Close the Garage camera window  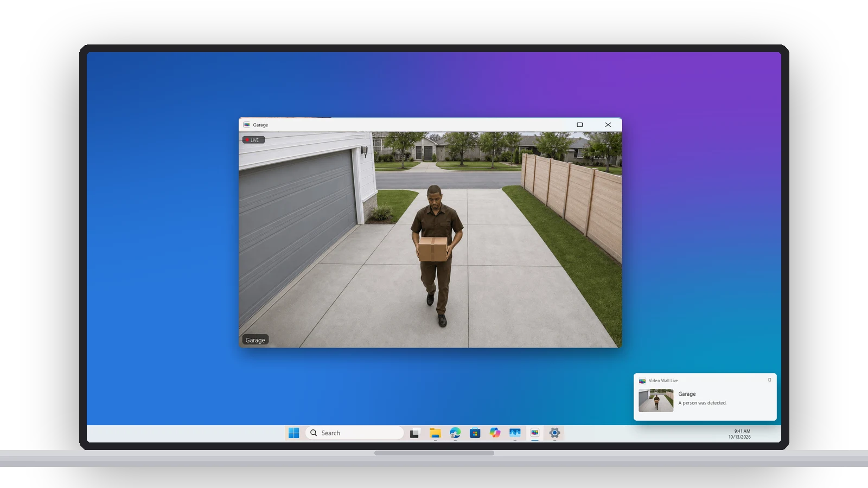click(x=608, y=125)
